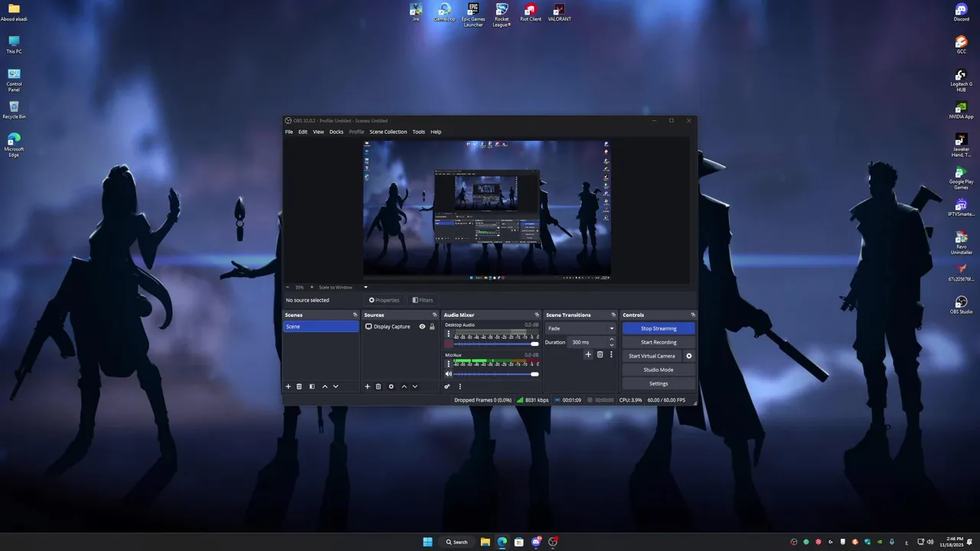The height and width of the screenshot is (551, 980).
Task: Open the Docks menu
Action: tap(336, 132)
